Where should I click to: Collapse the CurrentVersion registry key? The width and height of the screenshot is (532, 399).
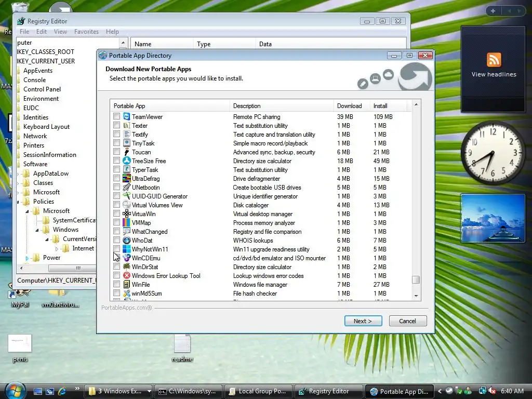[47, 240]
